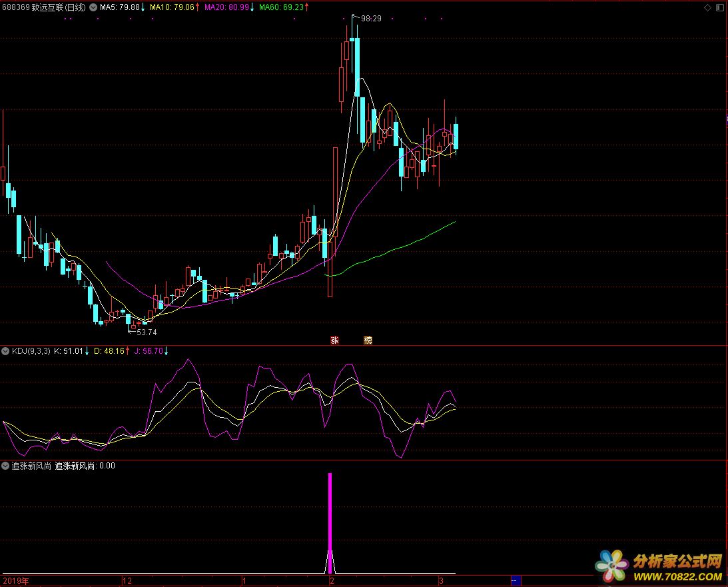
Task: Select the MA10: 79.06 label
Action: 172,7
